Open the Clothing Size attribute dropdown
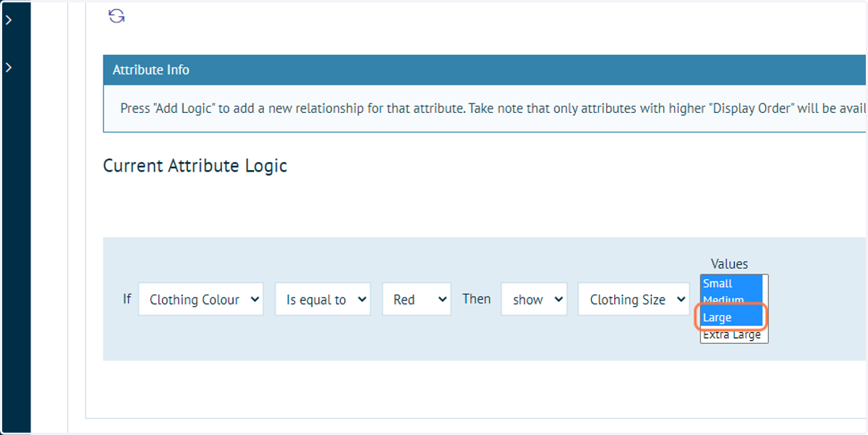This screenshot has height=435, width=868. pos(634,299)
